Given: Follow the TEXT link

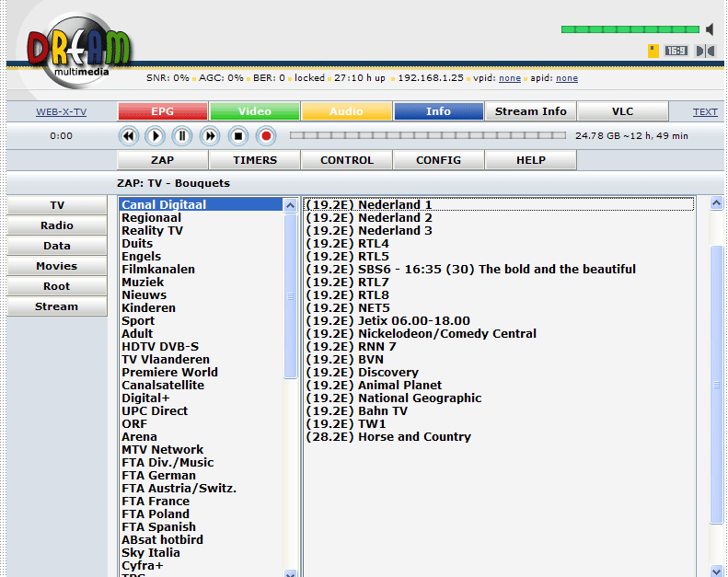Looking at the screenshot, I should [705, 112].
